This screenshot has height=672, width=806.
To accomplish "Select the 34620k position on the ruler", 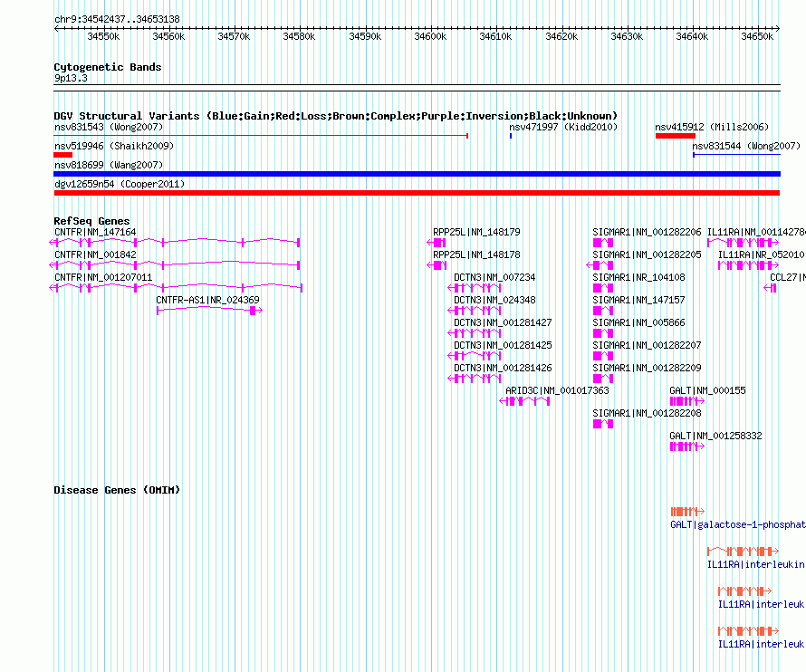I will coord(561,36).
